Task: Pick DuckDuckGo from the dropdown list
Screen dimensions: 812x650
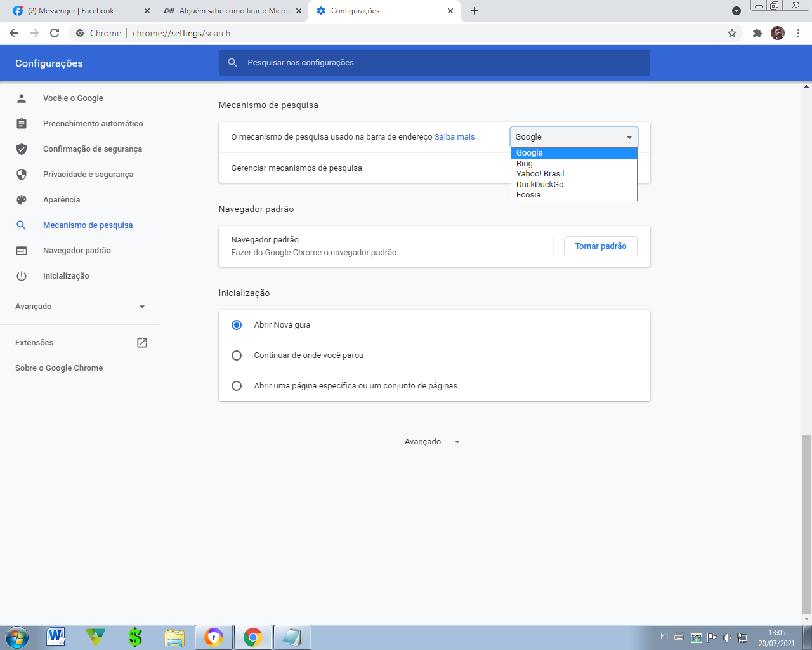Action: (574, 185)
